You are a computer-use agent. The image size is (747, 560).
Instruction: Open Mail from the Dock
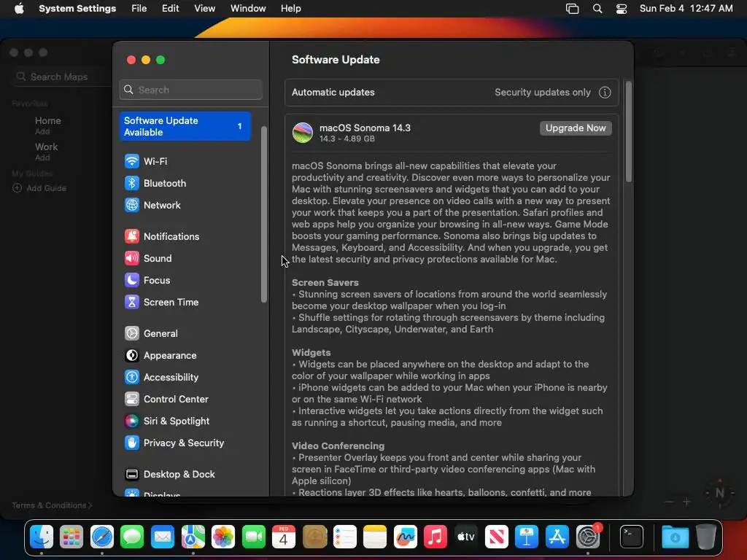pos(163,537)
